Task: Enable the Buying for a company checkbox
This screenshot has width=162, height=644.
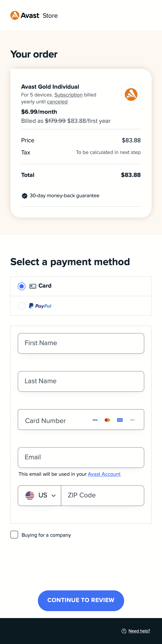Action: click(x=14, y=535)
